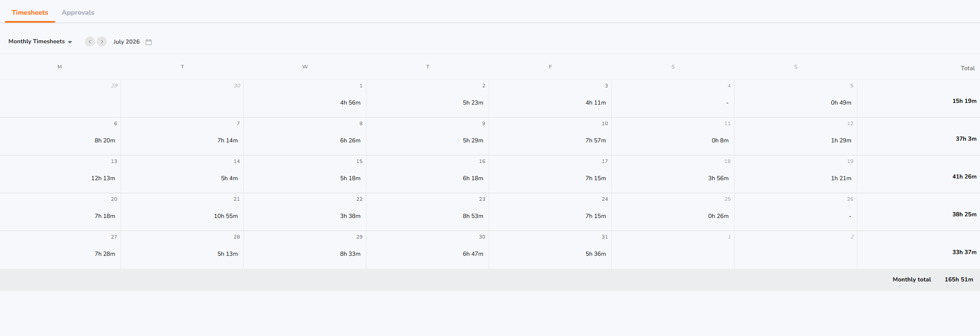Click the July 2026 month label

tap(126, 42)
